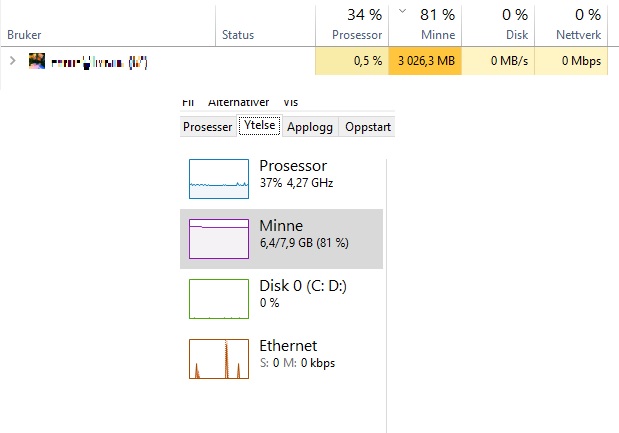619x433 pixels.
Task: Sort by the Disk 0 % column
Action: pos(498,25)
